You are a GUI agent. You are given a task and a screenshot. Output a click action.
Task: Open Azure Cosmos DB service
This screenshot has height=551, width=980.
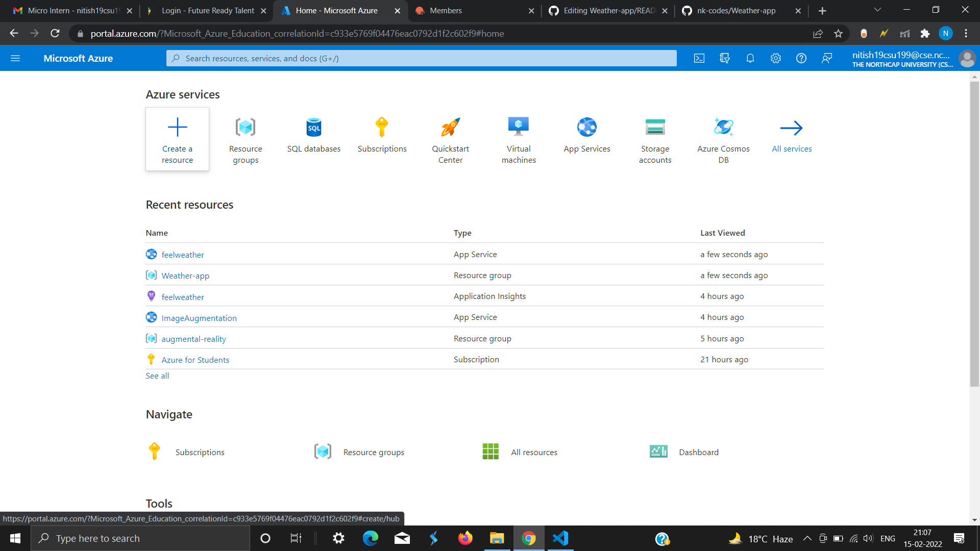pos(723,128)
